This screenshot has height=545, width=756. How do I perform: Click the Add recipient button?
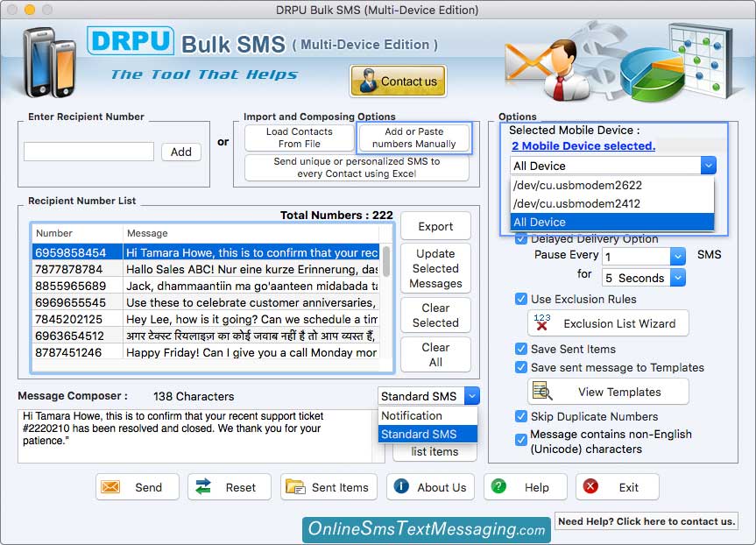point(180,152)
